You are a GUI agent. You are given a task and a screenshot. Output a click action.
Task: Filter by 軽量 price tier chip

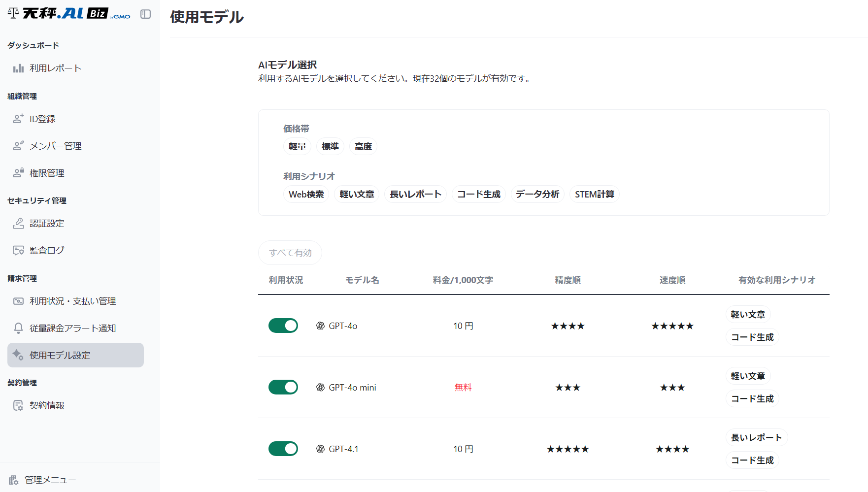pyautogui.click(x=297, y=147)
